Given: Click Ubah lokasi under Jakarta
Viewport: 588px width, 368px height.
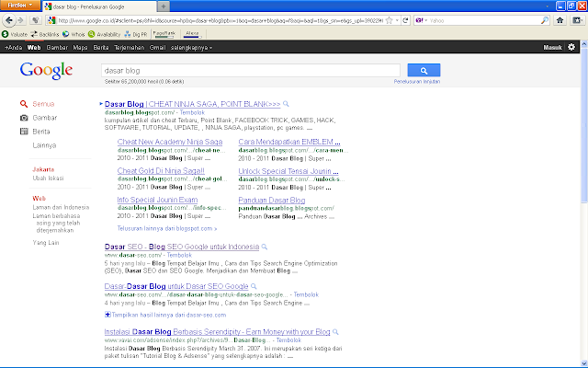Looking at the screenshot, I should coord(48,178).
